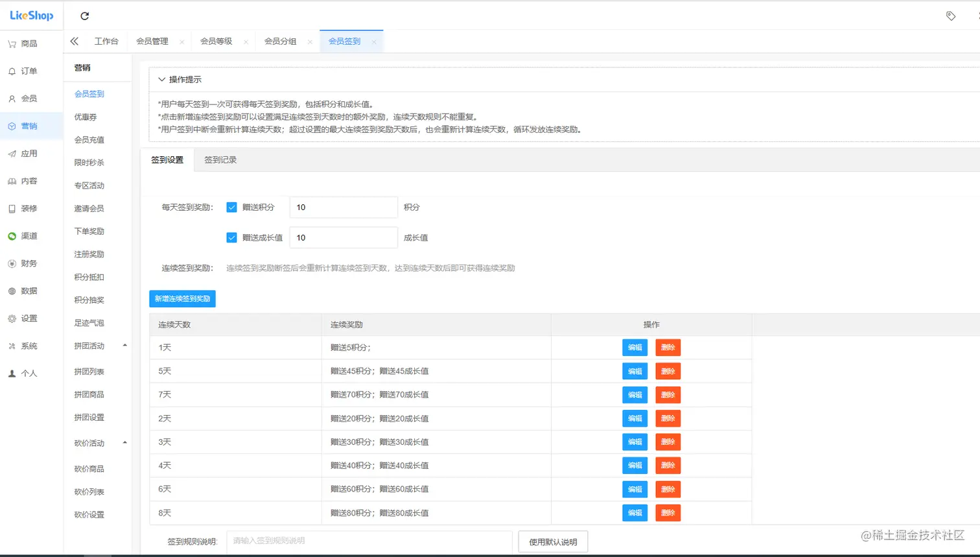Screen dimensions: 980x557
Task: Collapse the 砍价活动 submenu
Action: pos(125,443)
